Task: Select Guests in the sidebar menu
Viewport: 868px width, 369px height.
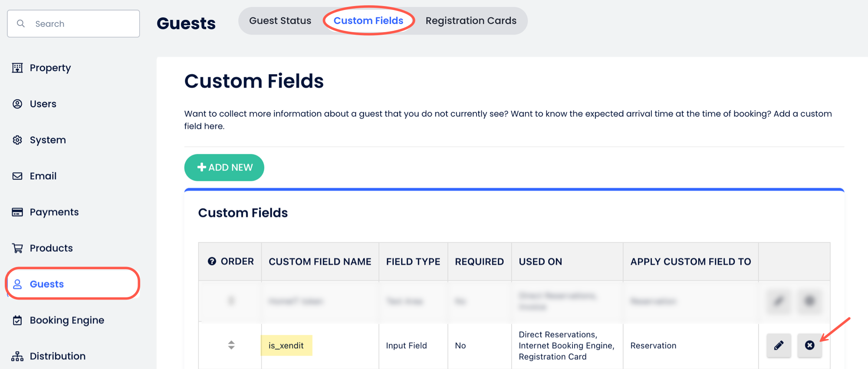Action: click(47, 284)
